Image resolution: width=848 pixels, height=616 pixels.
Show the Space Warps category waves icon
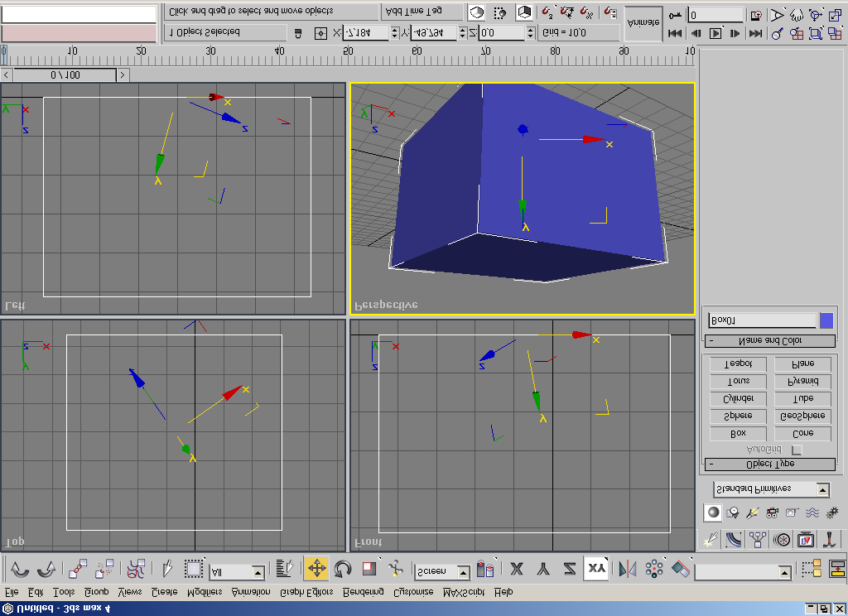(812, 513)
